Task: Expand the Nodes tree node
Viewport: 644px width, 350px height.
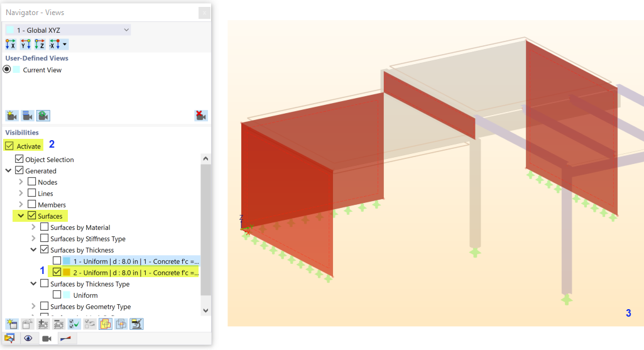Action: [x=21, y=182]
